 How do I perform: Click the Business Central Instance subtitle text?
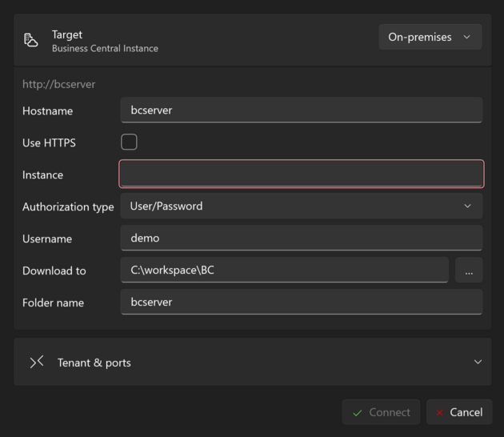tap(105, 48)
